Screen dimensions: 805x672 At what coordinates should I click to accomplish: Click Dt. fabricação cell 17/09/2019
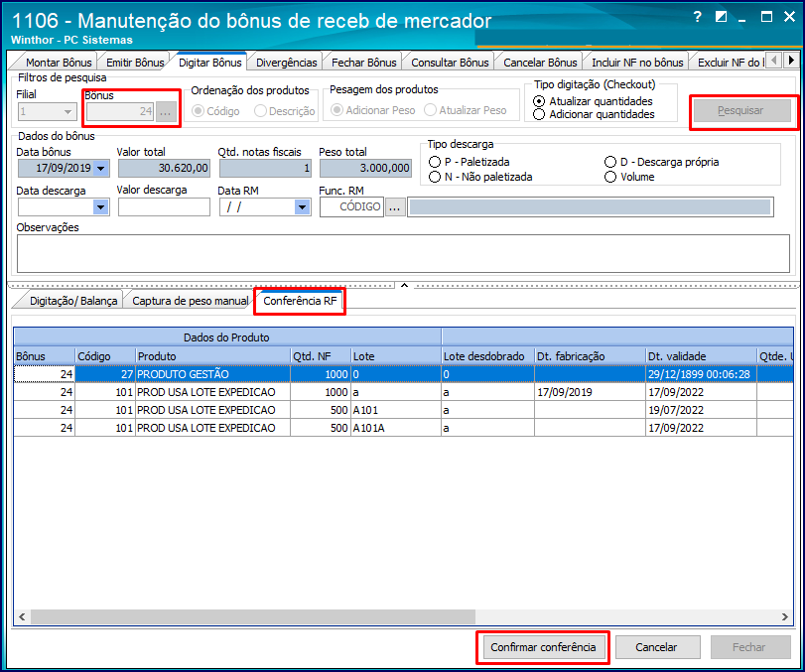coord(590,392)
